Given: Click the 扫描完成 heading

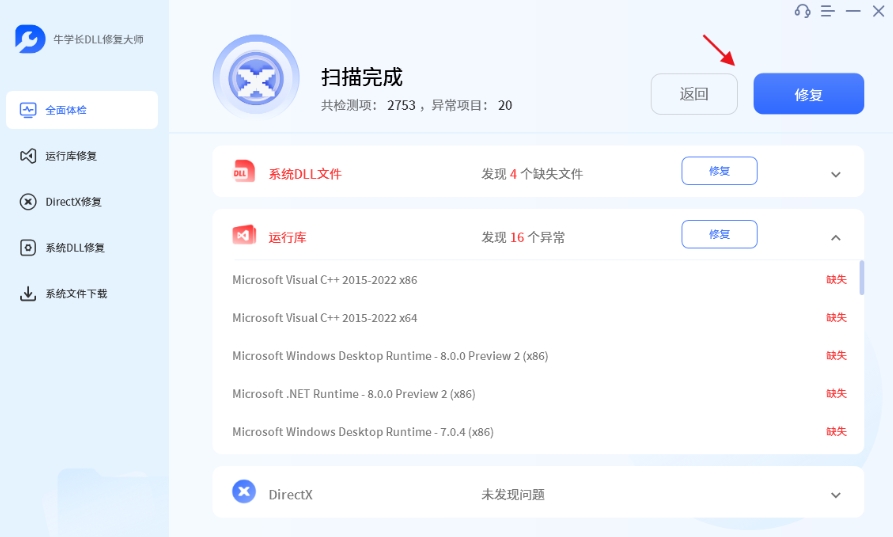Looking at the screenshot, I should 362,77.
